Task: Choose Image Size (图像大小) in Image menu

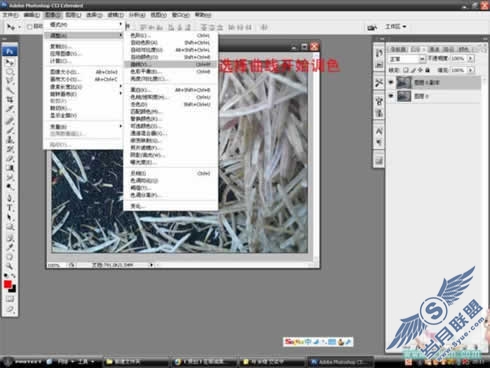Action: [83, 72]
